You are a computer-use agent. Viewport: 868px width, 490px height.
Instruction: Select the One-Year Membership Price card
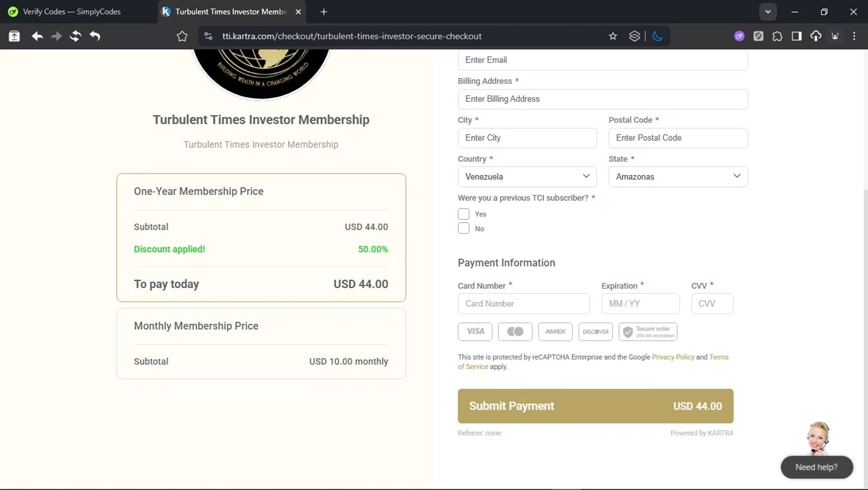[x=261, y=238]
